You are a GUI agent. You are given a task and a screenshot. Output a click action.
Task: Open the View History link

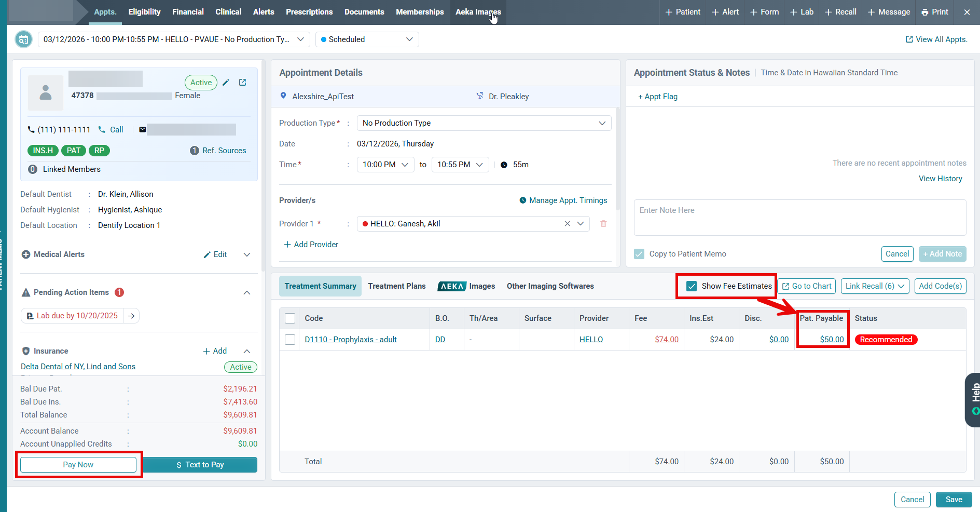click(941, 179)
